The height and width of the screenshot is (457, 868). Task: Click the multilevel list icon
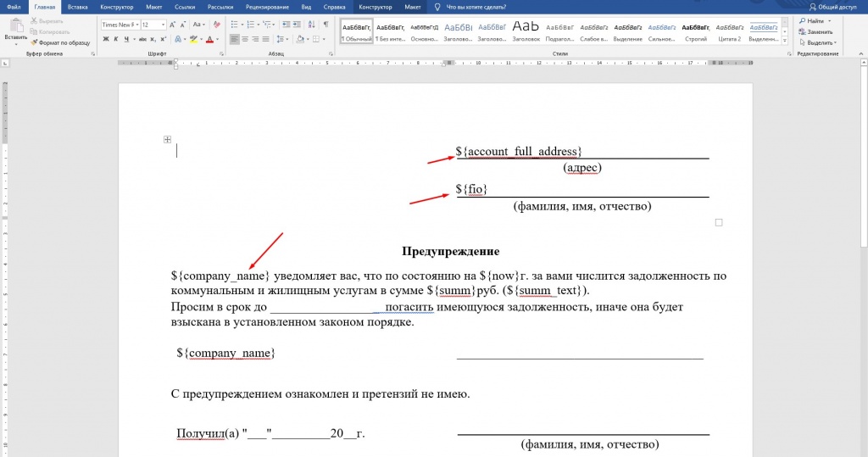pos(267,25)
